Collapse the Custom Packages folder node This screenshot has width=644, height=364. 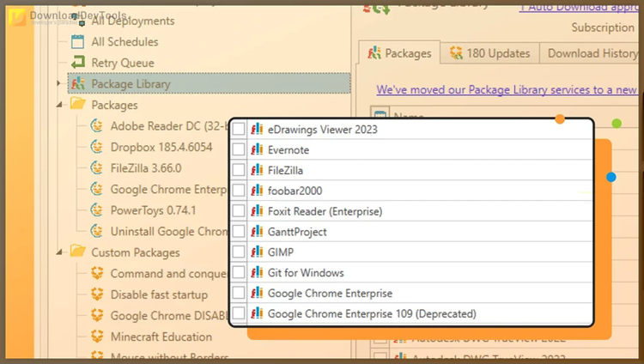[59, 252]
